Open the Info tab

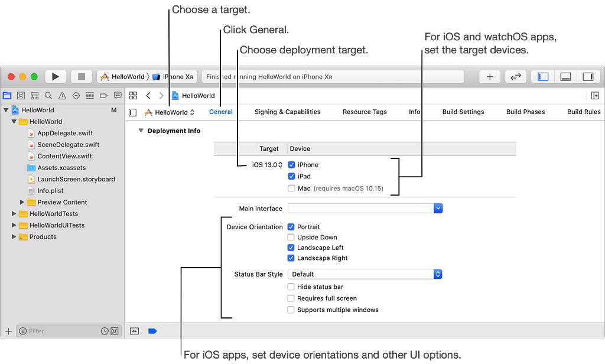pos(414,112)
